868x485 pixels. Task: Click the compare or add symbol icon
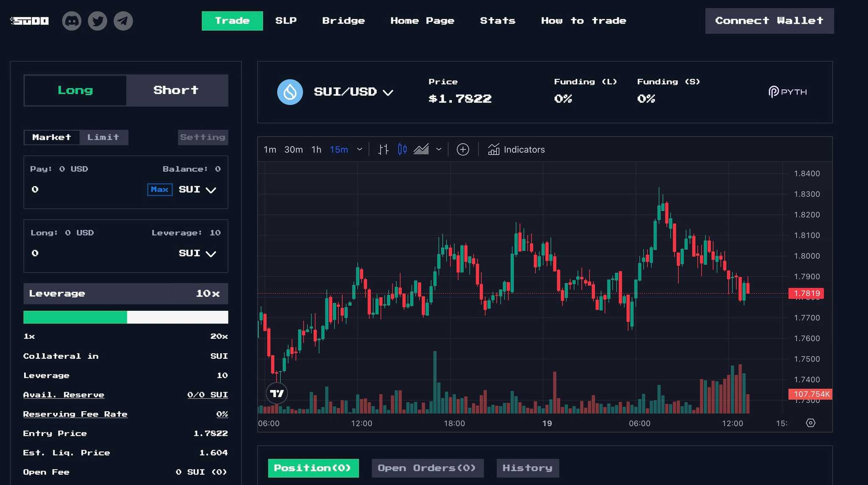pyautogui.click(x=463, y=150)
